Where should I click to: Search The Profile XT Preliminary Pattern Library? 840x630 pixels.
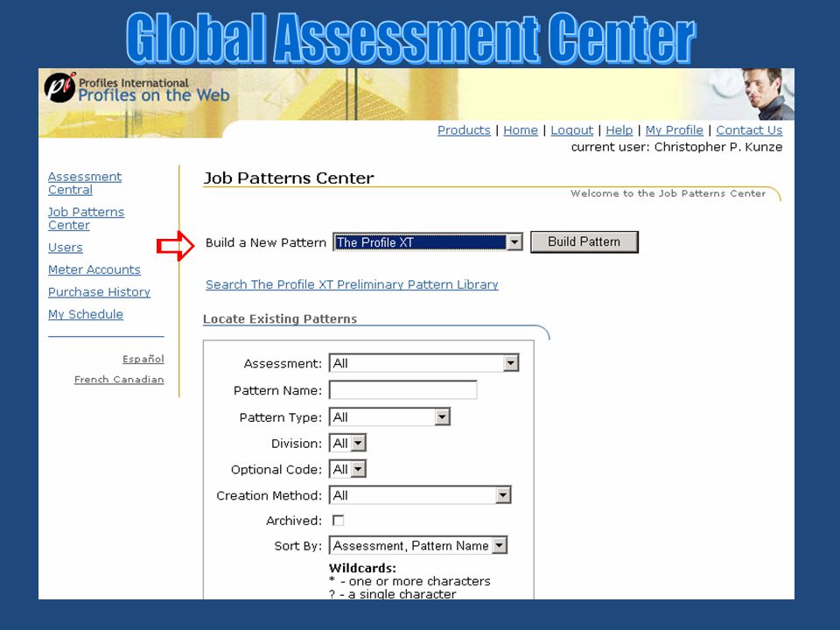point(352,284)
